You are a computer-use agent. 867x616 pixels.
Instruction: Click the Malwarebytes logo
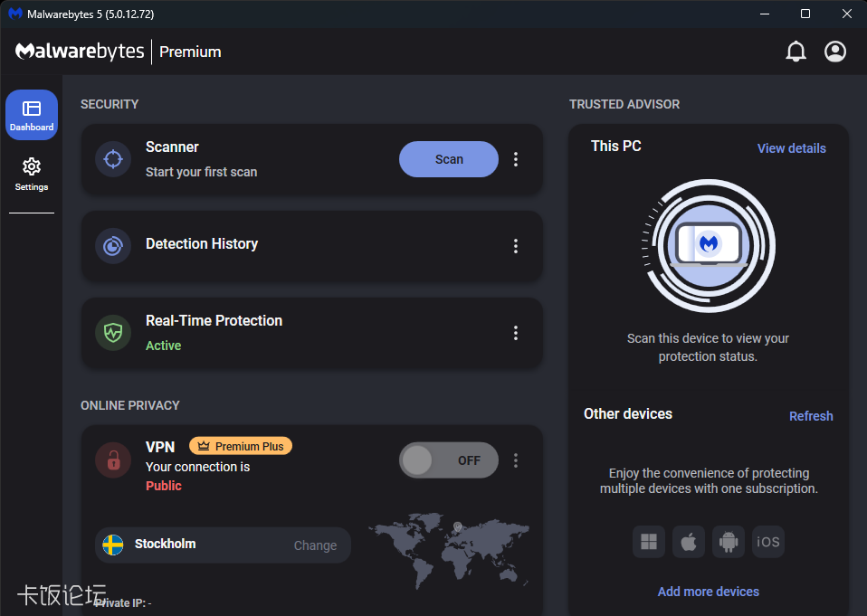click(x=79, y=51)
